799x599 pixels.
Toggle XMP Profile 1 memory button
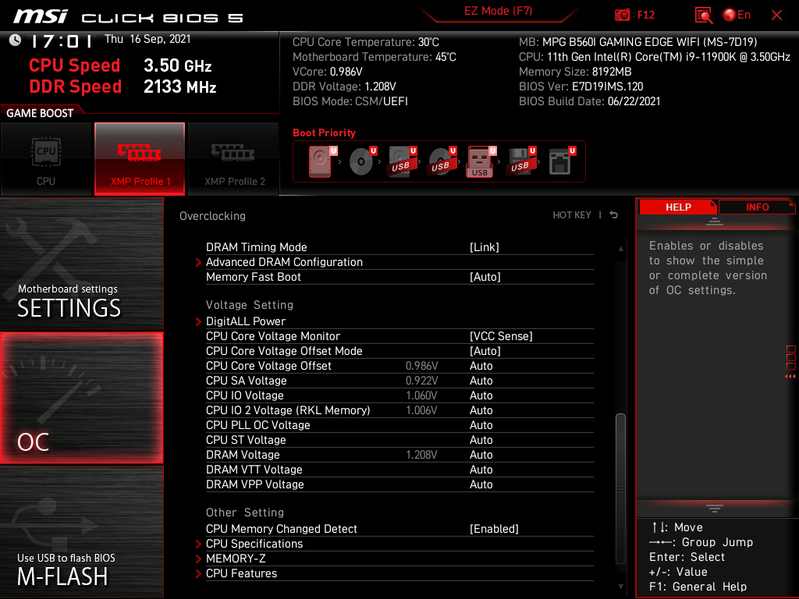click(140, 159)
